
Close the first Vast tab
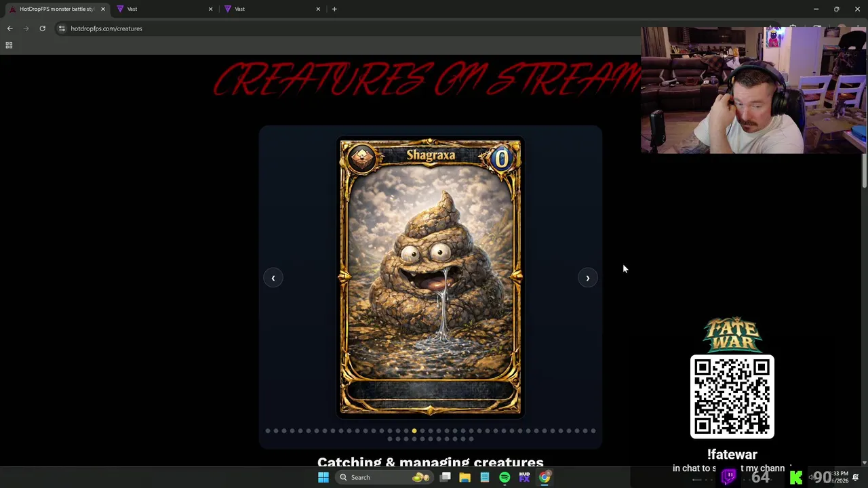point(210,9)
